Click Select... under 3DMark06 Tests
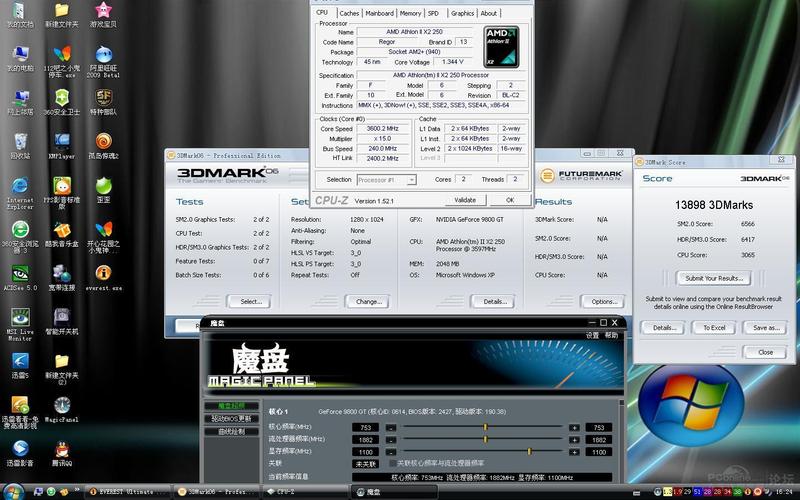This screenshot has height=500, width=800. click(x=251, y=302)
